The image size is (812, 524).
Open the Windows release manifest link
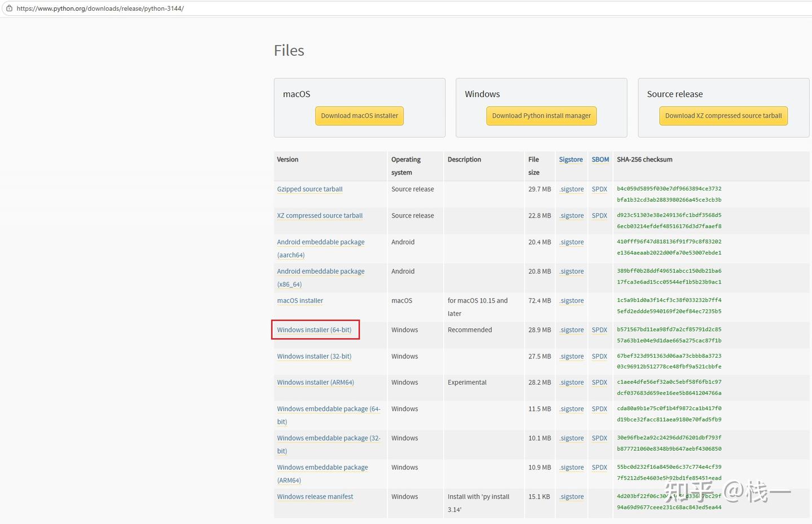click(315, 497)
